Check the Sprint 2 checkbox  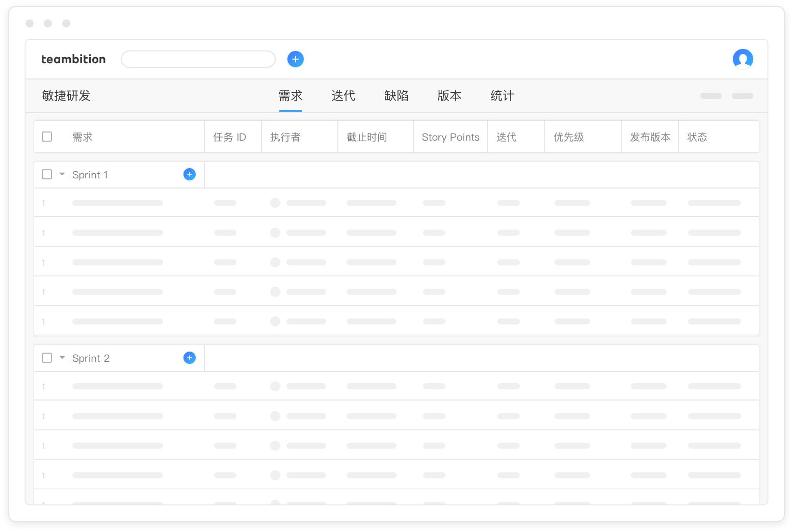[47, 358]
